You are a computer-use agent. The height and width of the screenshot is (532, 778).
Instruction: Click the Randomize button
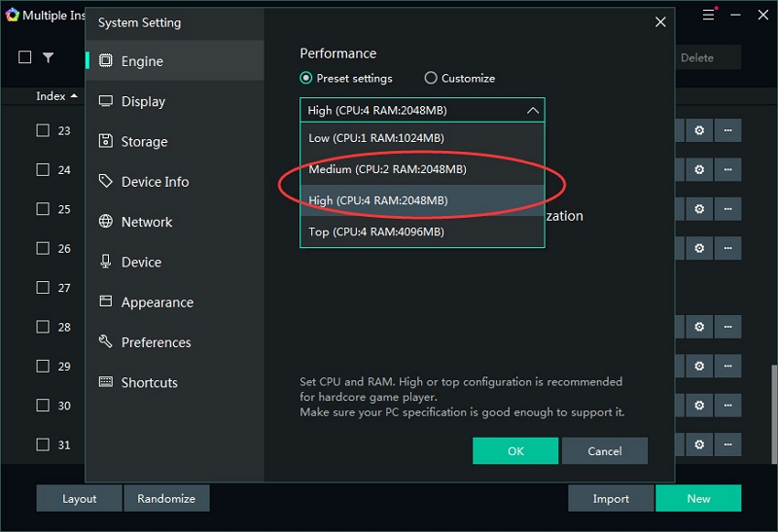(166, 498)
